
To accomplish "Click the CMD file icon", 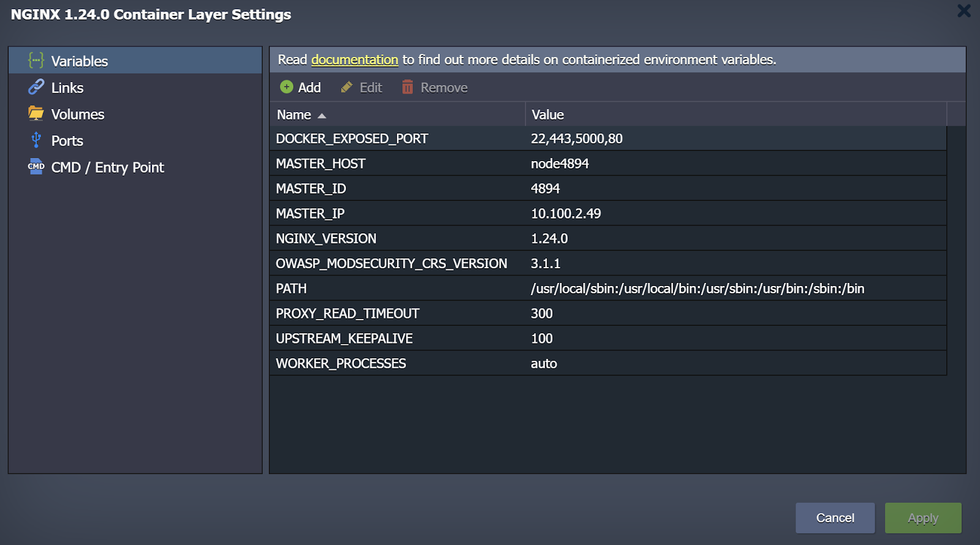I will coord(36,167).
